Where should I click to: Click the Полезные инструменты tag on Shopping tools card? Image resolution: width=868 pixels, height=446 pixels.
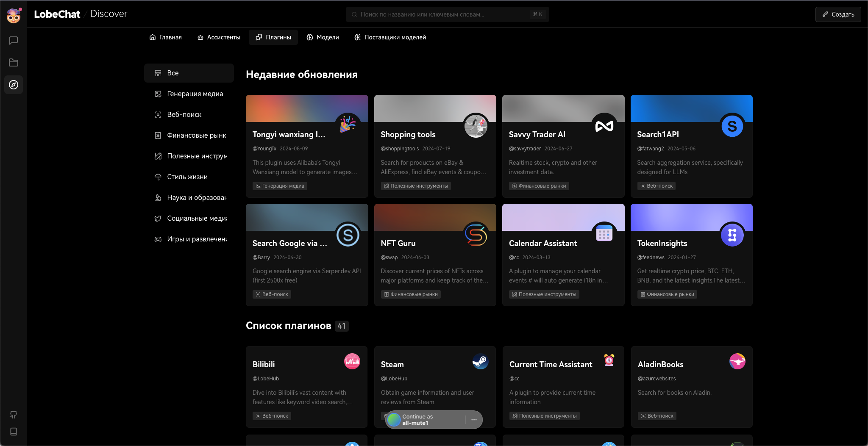coord(416,186)
